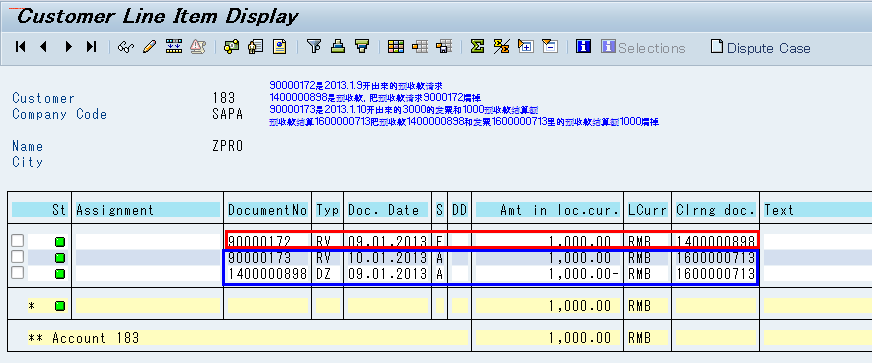Select the Amt in loc.cur. column header
Screen dimensions: 872x363
(548, 210)
